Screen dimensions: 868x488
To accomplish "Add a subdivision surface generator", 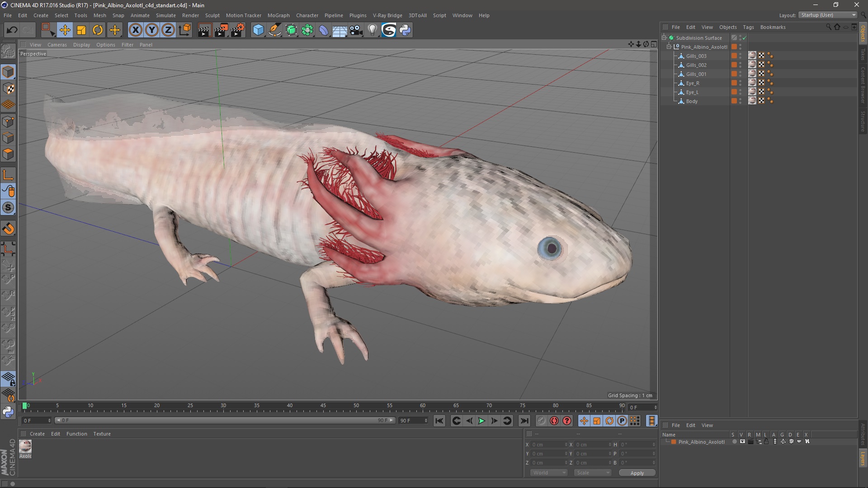I will (292, 30).
